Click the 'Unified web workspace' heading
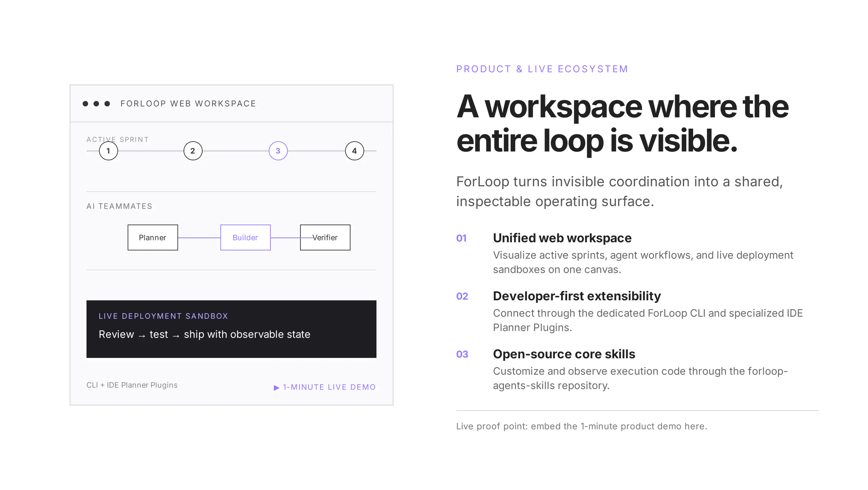868x490 pixels. click(562, 238)
